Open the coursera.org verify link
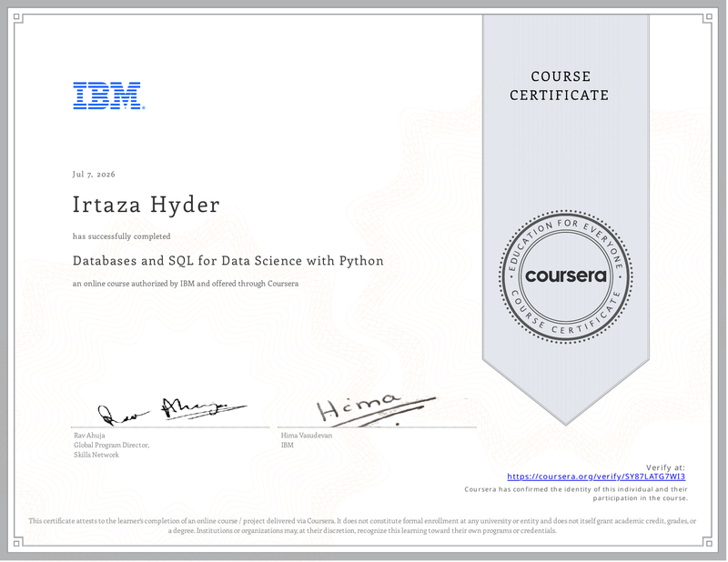The width and height of the screenshot is (728, 562). tap(596, 477)
